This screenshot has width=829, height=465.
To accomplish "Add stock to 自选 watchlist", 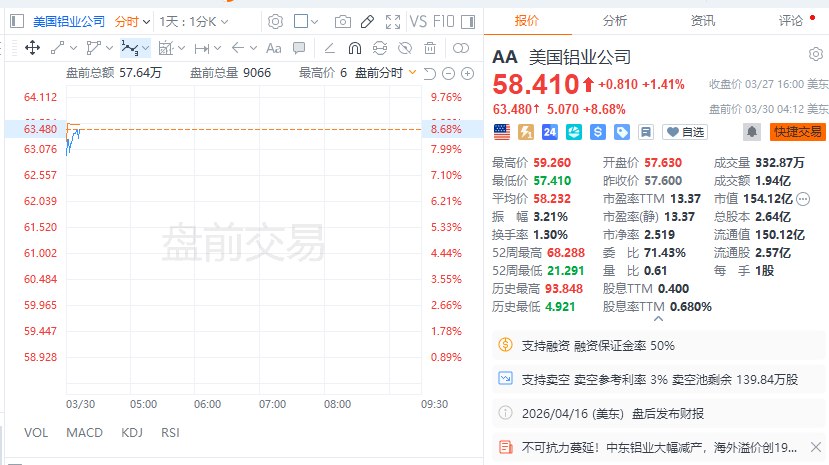I will click(685, 131).
